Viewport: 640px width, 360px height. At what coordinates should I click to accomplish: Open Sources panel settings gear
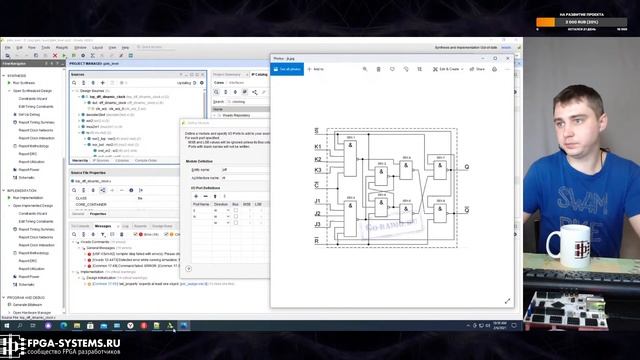(202, 83)
